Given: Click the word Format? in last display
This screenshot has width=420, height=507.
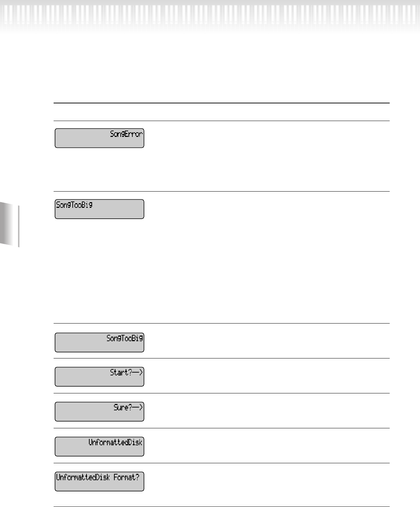Looking at the screenshot, I should coord(126,477).
